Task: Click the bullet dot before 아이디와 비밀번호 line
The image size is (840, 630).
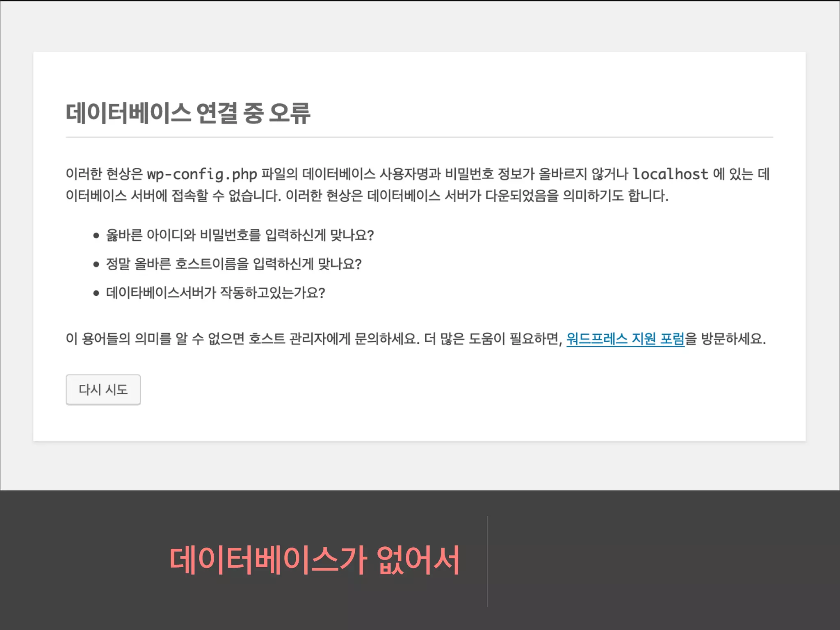Action: tap(96, 235)
